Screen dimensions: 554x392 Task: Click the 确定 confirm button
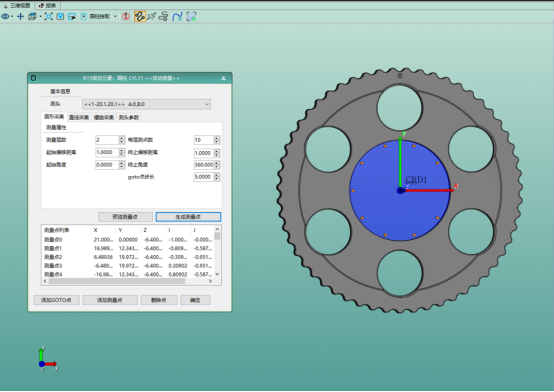tap(195, 300)
